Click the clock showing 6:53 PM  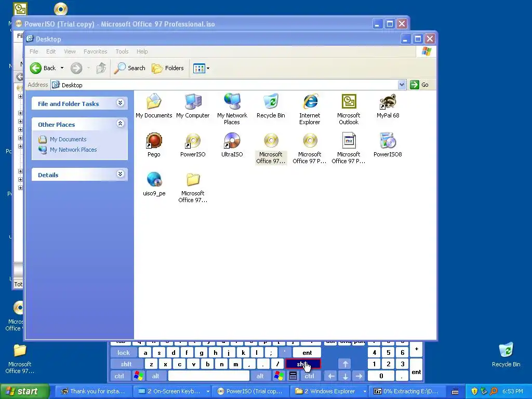pos(512,391)
